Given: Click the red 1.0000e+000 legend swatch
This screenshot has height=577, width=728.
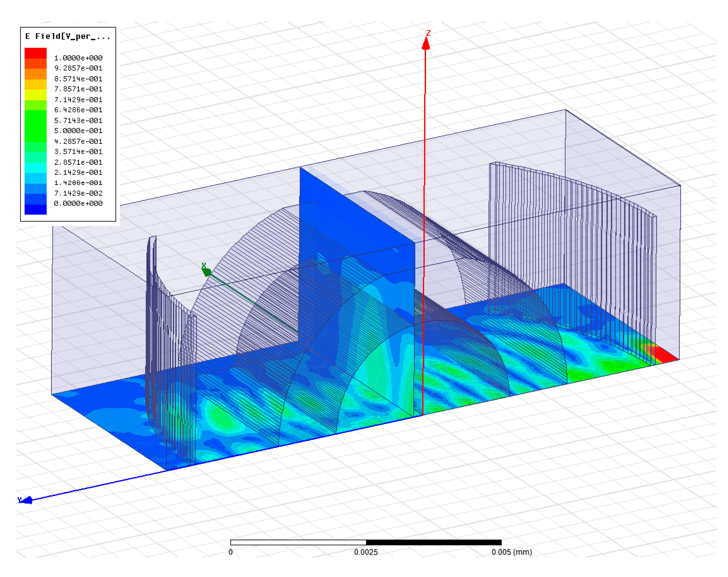Looking at the screenshot, I should pos(36,53).
